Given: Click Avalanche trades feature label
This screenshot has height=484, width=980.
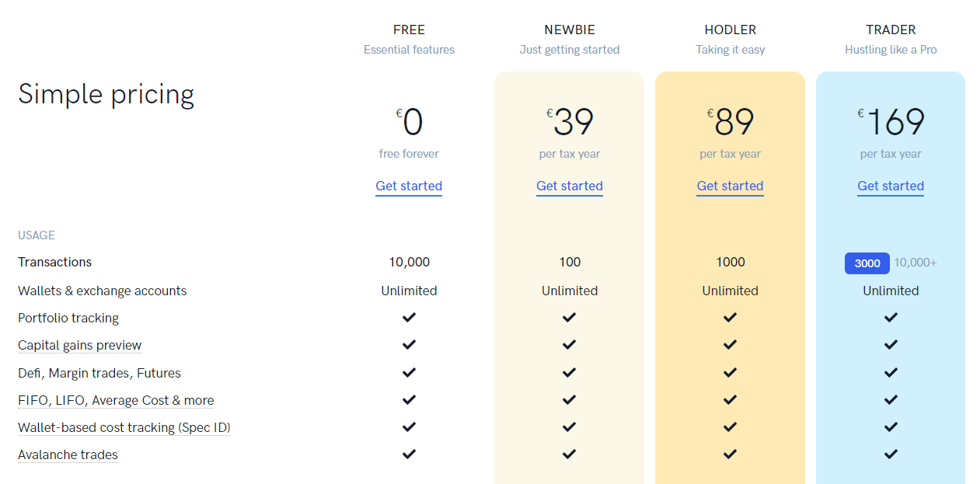Looking at the screenshot, I should (x=68, y=454).
